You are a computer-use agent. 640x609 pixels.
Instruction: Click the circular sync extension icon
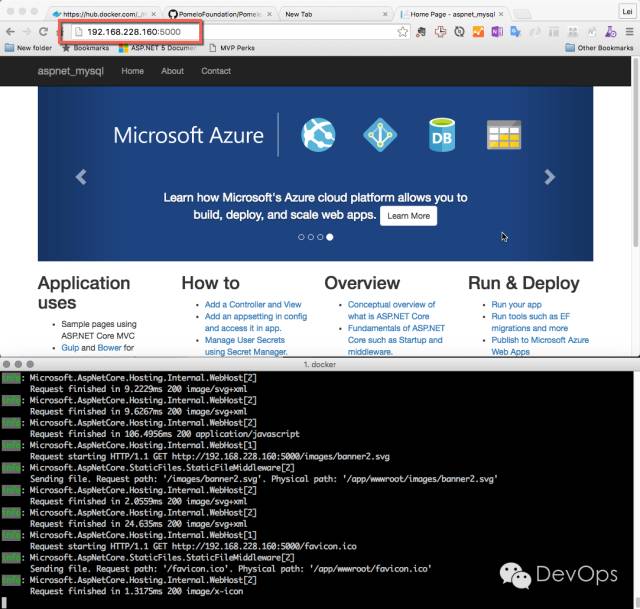[x=459, y=31]
